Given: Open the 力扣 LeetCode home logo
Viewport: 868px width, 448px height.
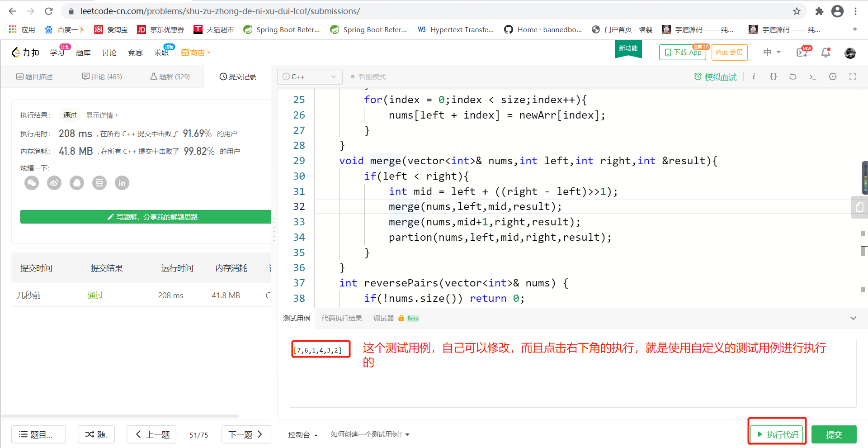Looking at the screenshot, I should coord(25,52).
